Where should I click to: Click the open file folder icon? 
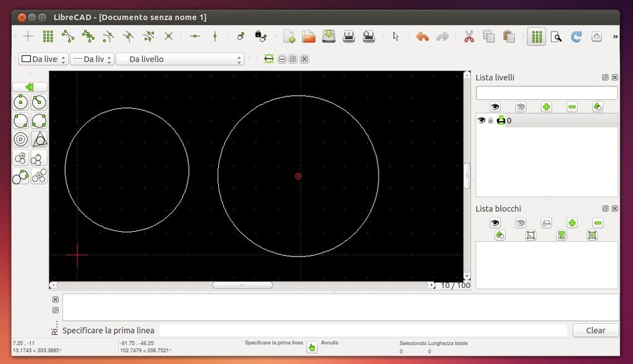click(x=308, y=36)
